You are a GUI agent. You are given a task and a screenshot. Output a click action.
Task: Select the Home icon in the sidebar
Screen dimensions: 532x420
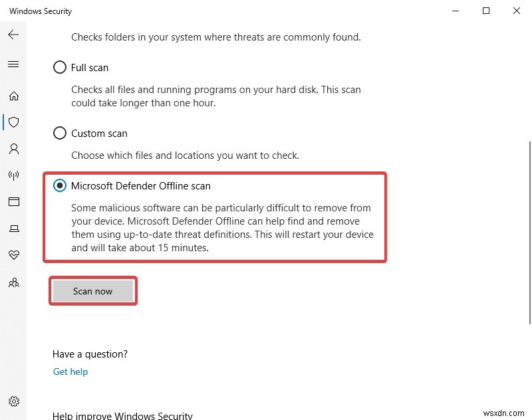click(x=13, y=96)
